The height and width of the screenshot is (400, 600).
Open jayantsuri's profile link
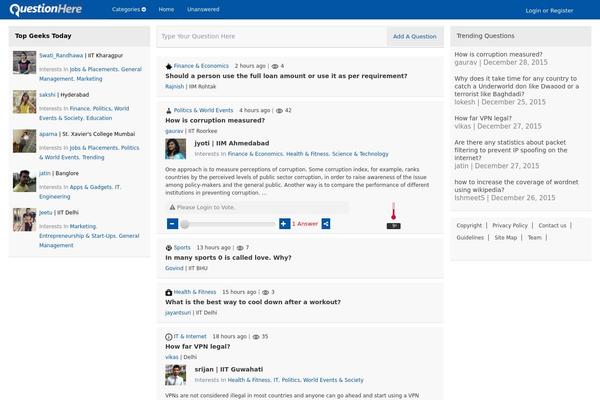178,313
